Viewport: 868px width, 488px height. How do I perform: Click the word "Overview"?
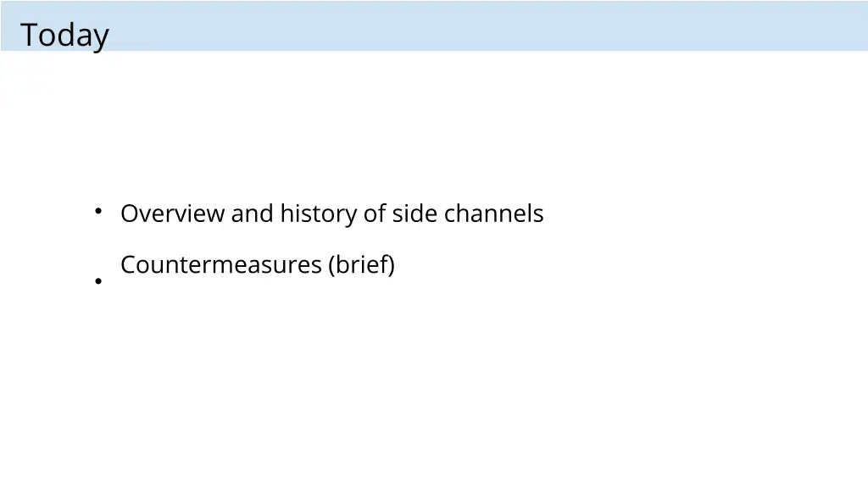click(x=173, y=213)
